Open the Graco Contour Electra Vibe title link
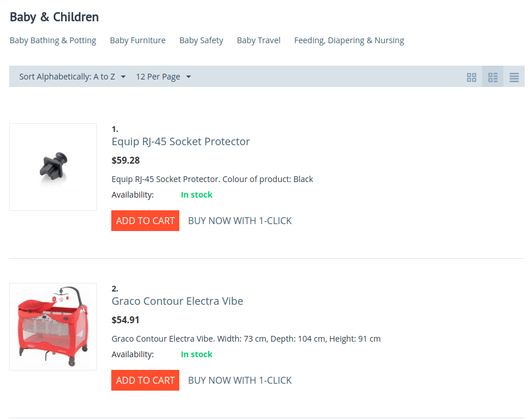This screenshot has height=420, width=531. (178, 301)
